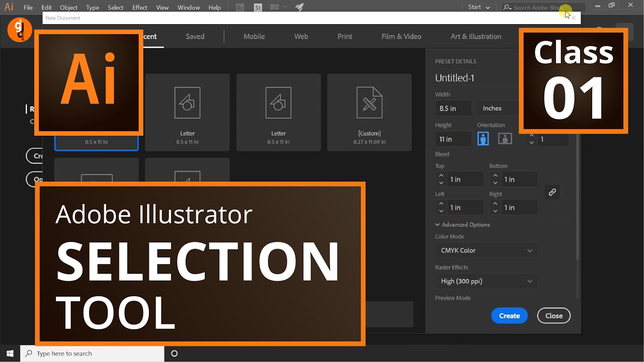Click the Top bleed value field

point(465,179)
